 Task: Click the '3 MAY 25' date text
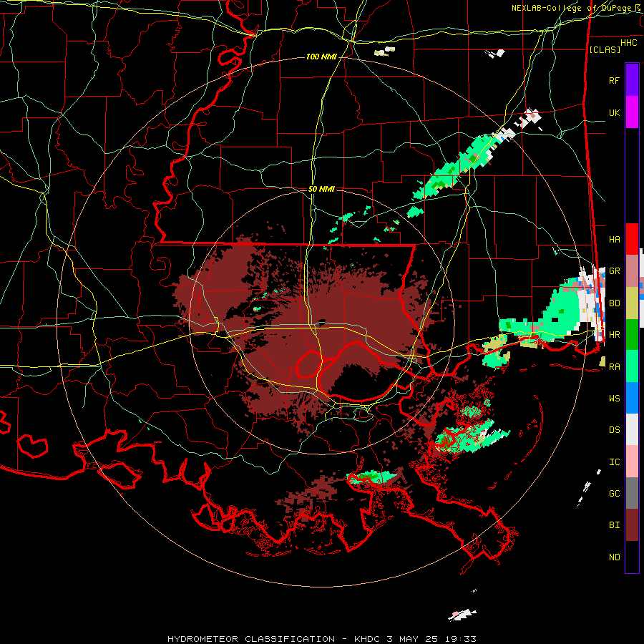pyautogui.click(x=412, y=639)
